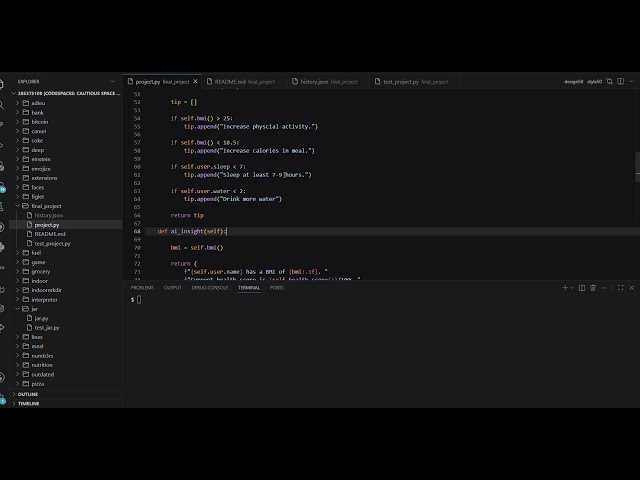Switch to the test_project.py editor tab
The width and height of the screenshot is (640, 480).
point(415,82)
